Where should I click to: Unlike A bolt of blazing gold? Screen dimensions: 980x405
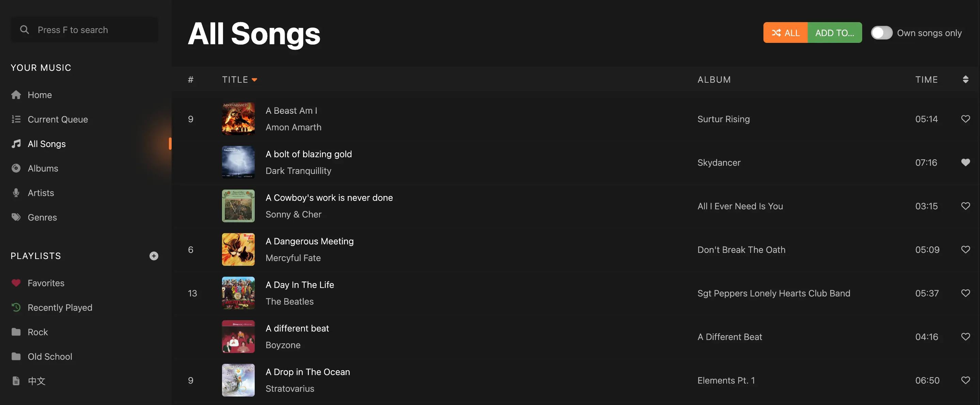click(965, 162)
